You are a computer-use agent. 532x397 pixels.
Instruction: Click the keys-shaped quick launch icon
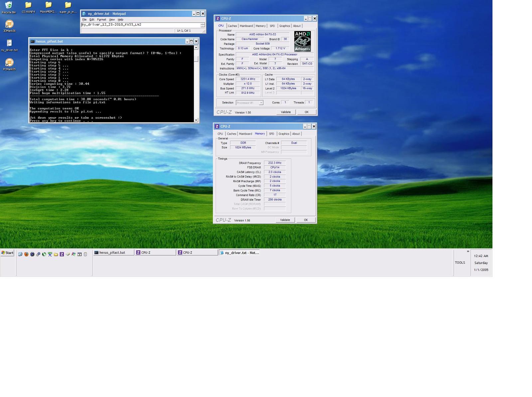coord(38,254)
